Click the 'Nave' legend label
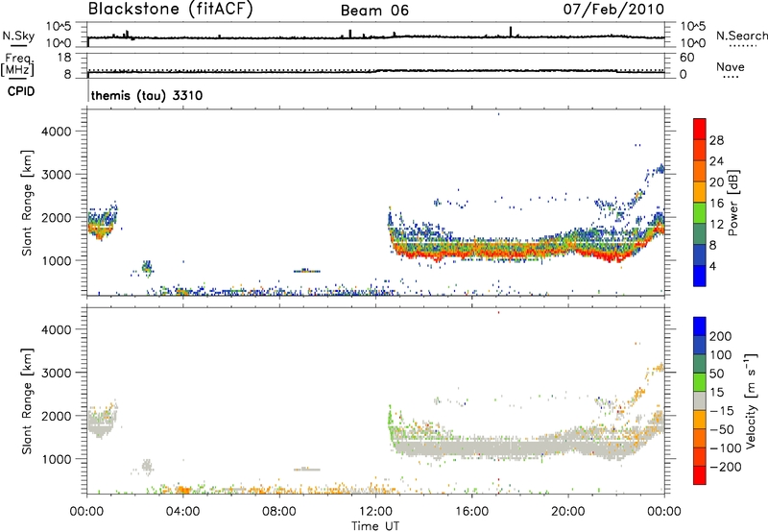The image size is (768, 532). click(731, 66)
